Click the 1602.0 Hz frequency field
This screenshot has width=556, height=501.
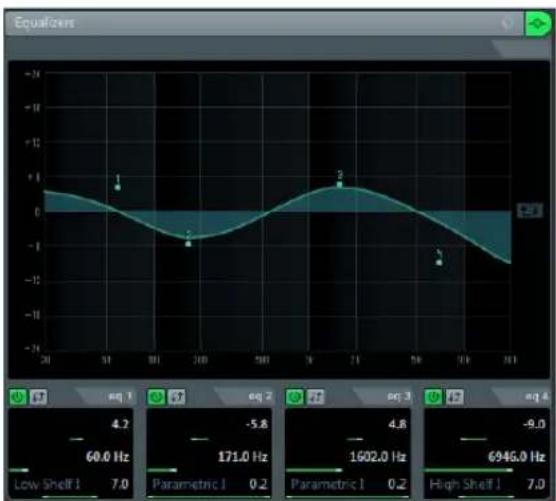point(378,456)
